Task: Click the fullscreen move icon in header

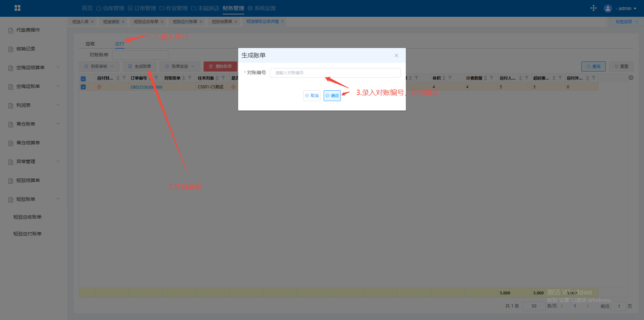Action: (x=593, y=8)
